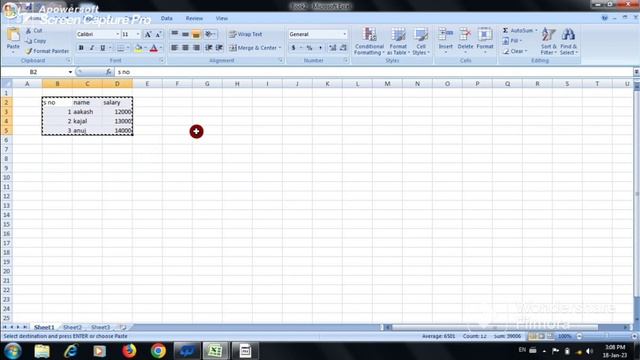640x360 pixels.
Task: Click cell containing aakash
Action: pyautogui.click(x=87, y=111)
